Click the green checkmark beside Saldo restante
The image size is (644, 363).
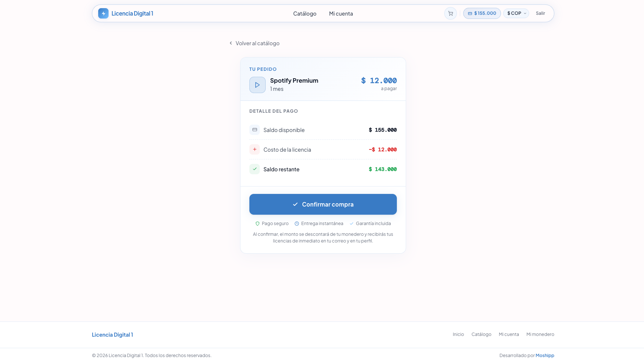[x=255, y=169]
